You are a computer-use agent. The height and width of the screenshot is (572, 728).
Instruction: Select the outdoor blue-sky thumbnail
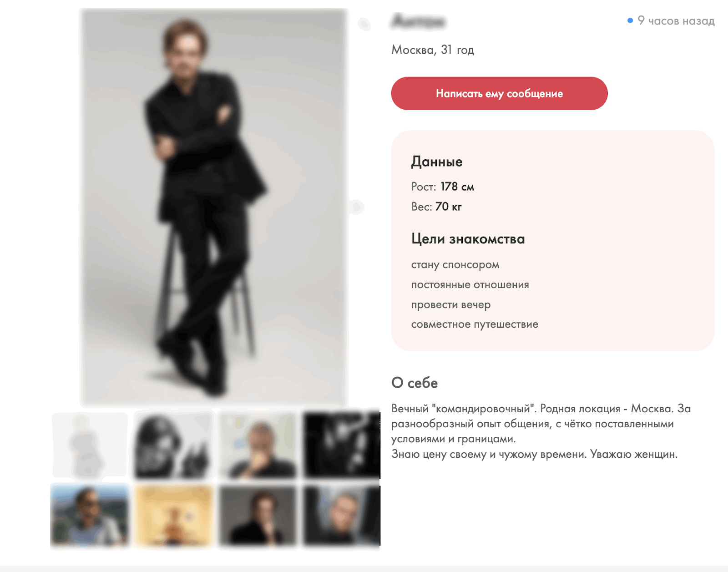pyautogui.click(x=90, y=516)
